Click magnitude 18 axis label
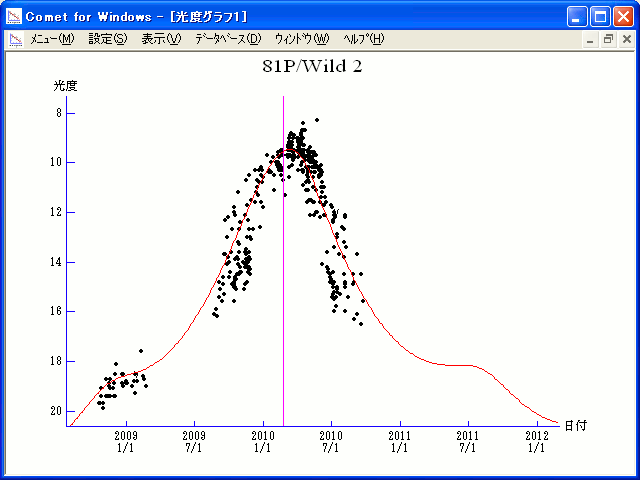The width and height of the screenshot is (640, 480). [56, 361]
